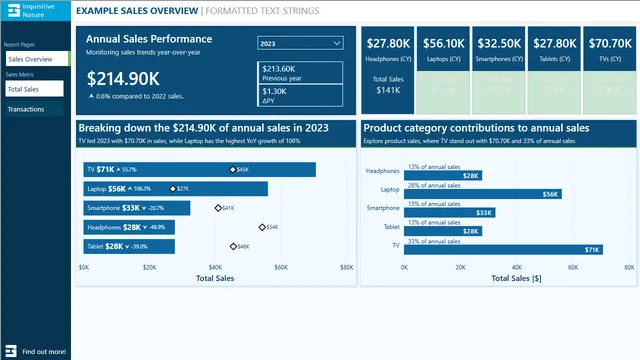Click the 'Total Sales [$]' axis title

click(516, 278)
